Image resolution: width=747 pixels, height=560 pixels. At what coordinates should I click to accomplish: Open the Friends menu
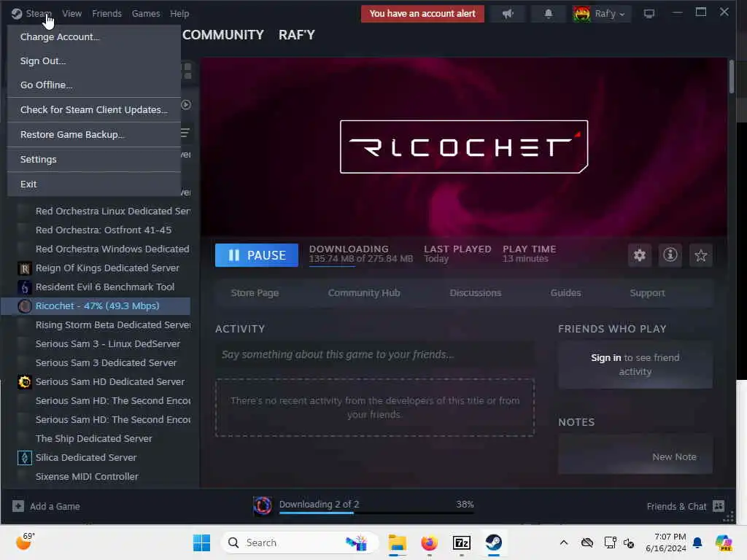107,14
